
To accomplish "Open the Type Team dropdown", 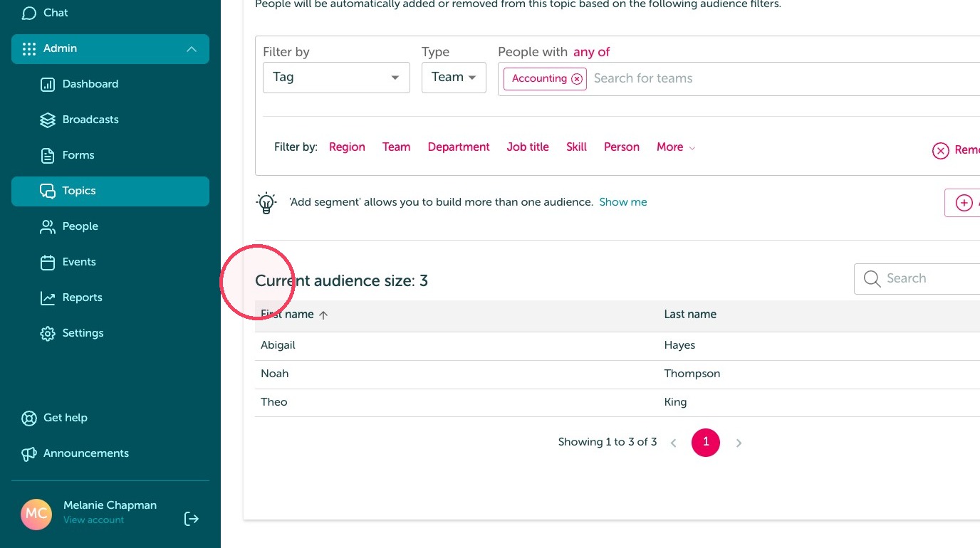I will (454, 78).
